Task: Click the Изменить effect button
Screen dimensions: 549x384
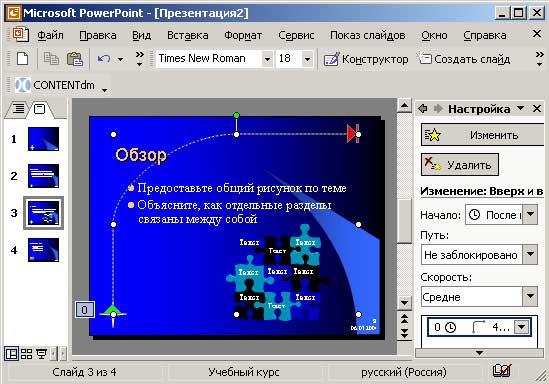Action: point(482,135)
